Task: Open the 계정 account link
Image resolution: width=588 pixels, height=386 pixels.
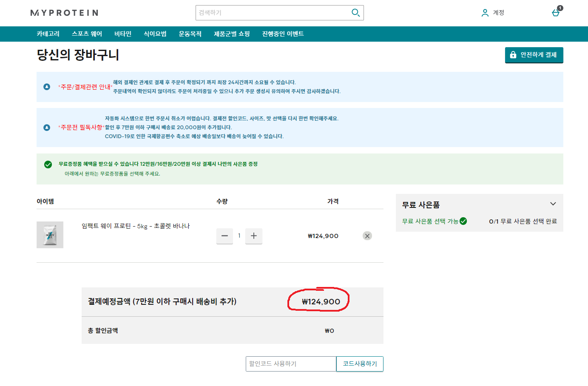Action: tap(498, 13)
